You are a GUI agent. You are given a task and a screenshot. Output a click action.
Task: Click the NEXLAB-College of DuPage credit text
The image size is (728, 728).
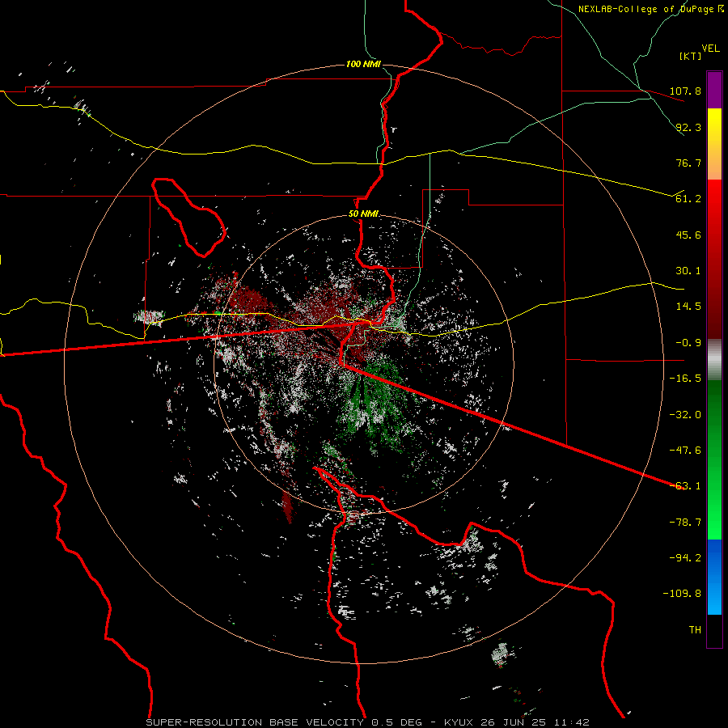pyautogui.click(x=645, y=9)
